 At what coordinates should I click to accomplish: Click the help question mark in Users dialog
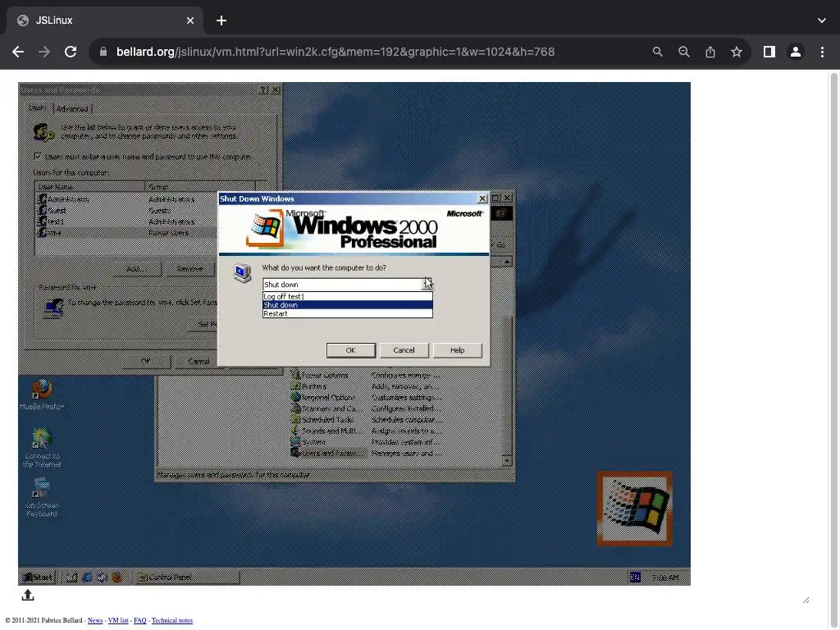click(x=263, y=89)
